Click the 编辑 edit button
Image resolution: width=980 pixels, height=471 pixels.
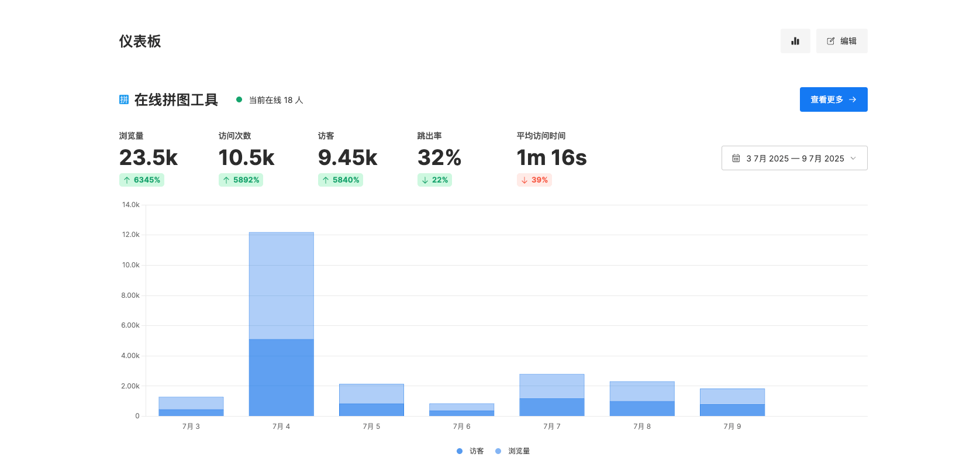841,41
